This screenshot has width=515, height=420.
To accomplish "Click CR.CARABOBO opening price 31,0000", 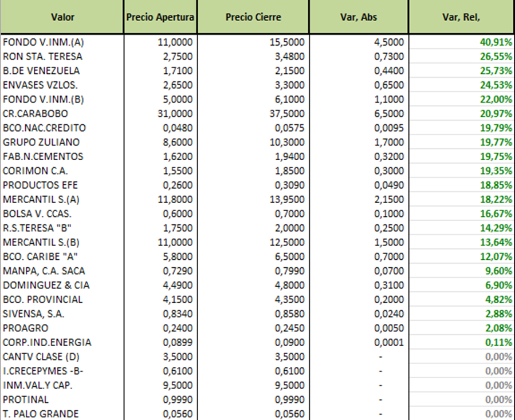I will coord(175,114).
